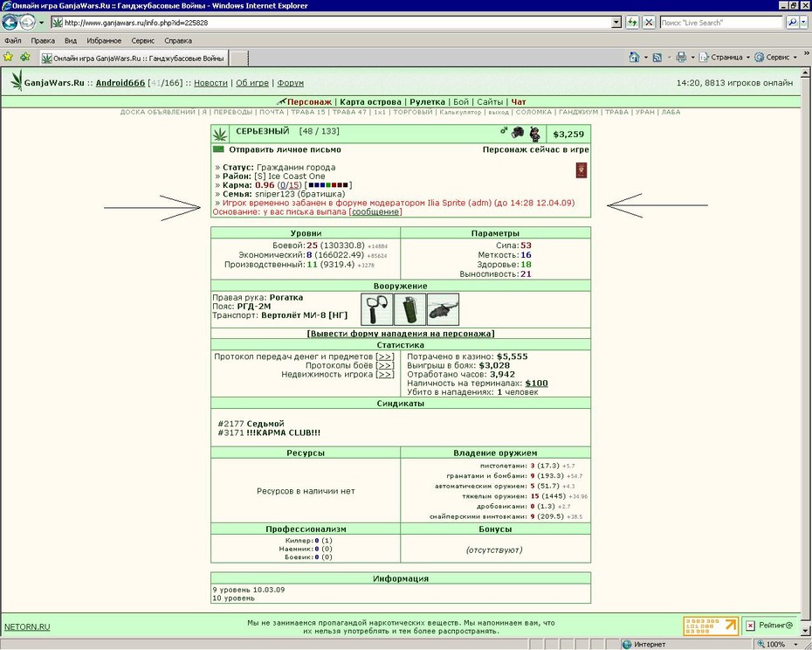The height and width of the screenshot is (650, 812).
Task: Click the Home house icon in the toolbar
Action: [x=635, y=57]
